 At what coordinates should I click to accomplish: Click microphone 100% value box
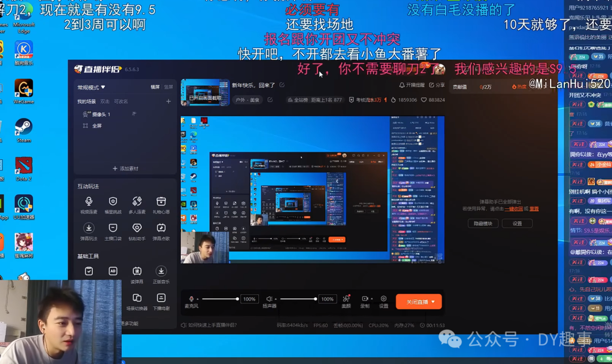tap(249, 299)
